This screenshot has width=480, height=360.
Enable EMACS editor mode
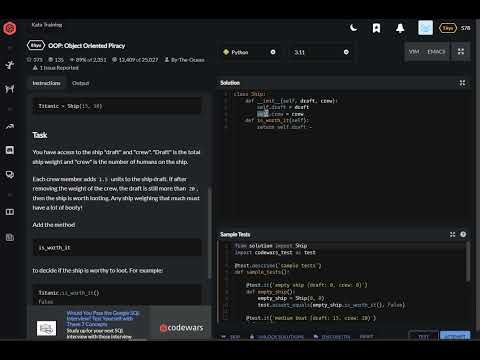click(436, 52)
